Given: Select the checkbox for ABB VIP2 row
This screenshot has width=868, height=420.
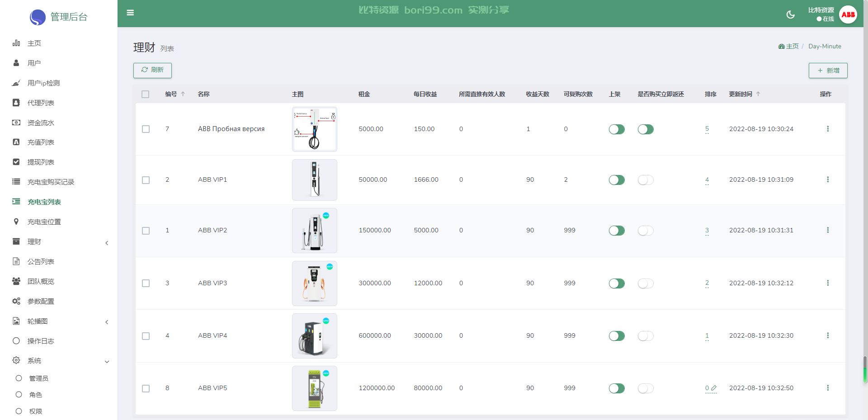Looking at the screenshot, I should (146, 231).
